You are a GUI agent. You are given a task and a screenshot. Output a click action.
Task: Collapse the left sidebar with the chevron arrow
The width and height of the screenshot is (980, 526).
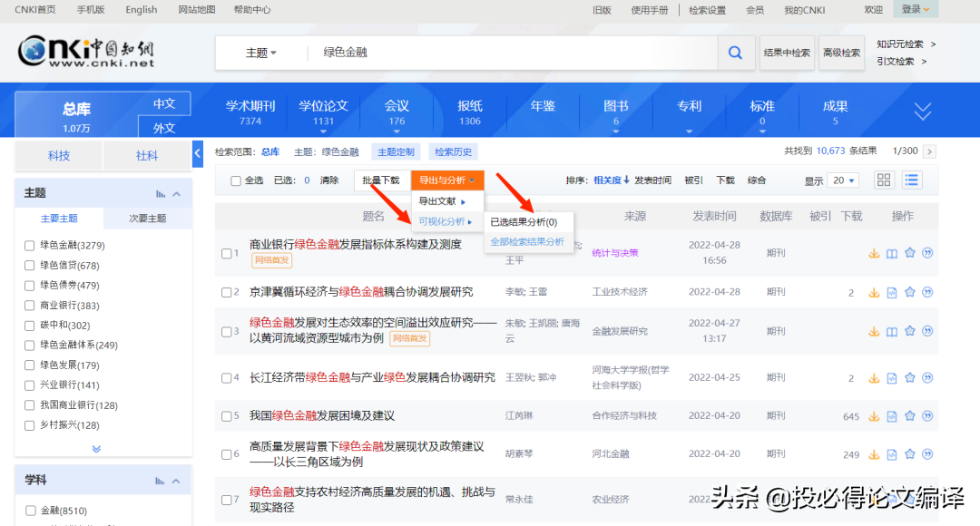pyautogui.click(x=198, y=155)
